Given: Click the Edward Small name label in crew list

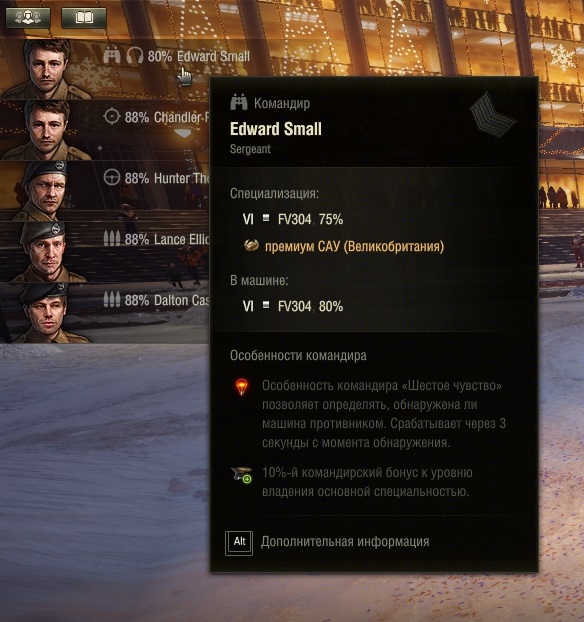Looking at the screenshot, I should (x=213, y=56).
